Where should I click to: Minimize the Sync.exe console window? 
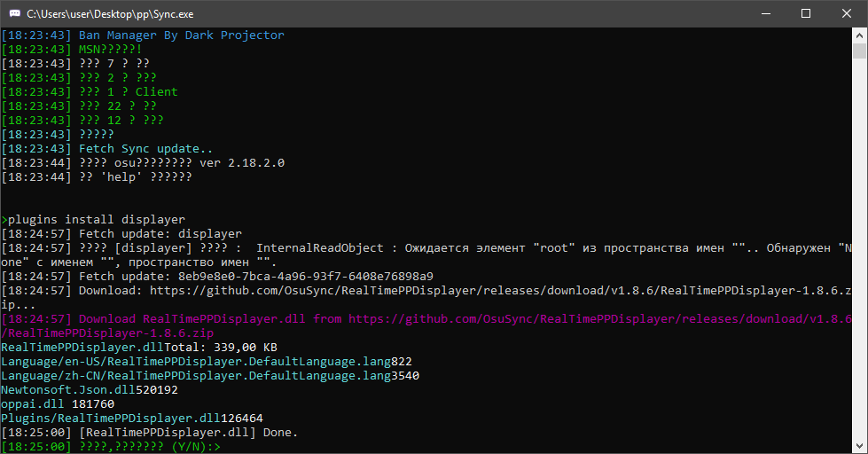pyautogui.click(x=766, y=14)
